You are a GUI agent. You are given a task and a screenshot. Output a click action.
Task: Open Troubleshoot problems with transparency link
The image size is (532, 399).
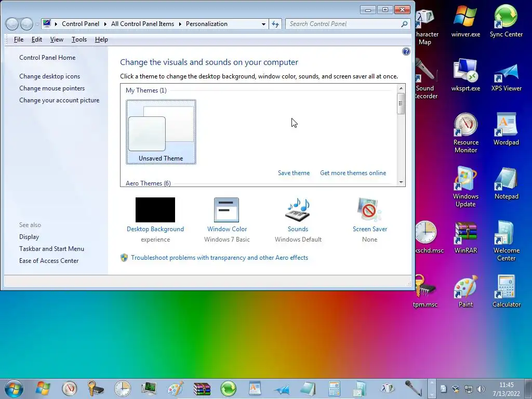pos(220,258)
